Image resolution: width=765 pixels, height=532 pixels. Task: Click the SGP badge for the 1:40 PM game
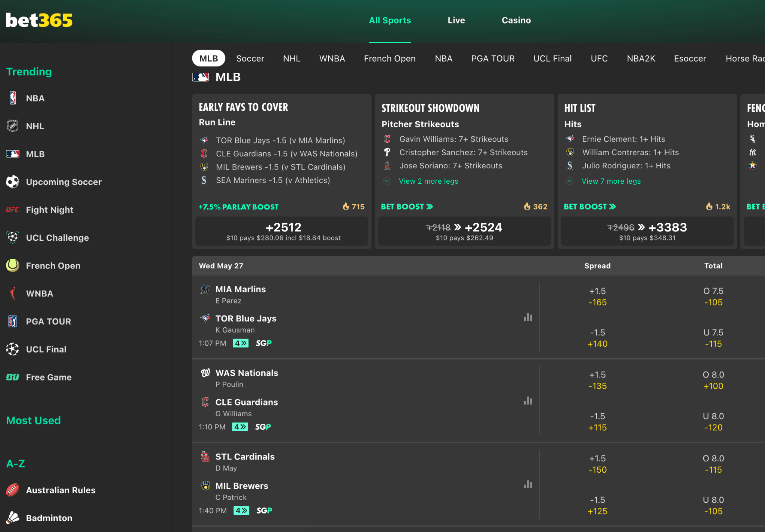264,510
